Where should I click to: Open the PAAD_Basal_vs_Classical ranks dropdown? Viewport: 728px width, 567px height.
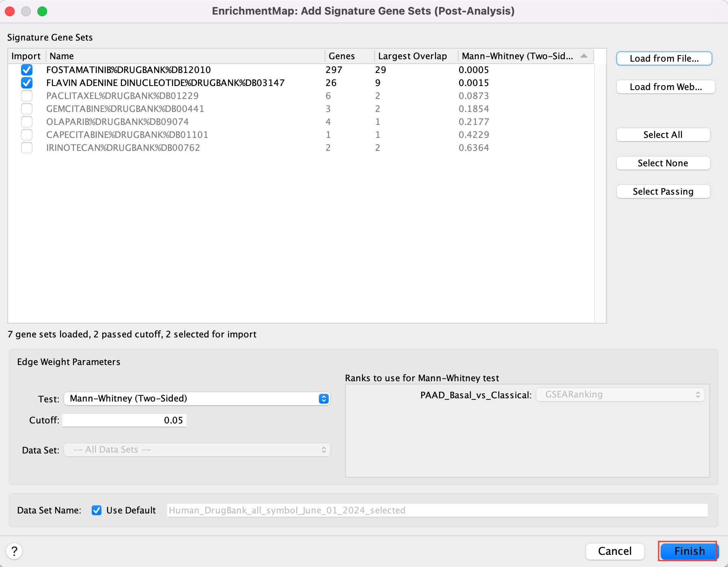(x=620, y=395)
